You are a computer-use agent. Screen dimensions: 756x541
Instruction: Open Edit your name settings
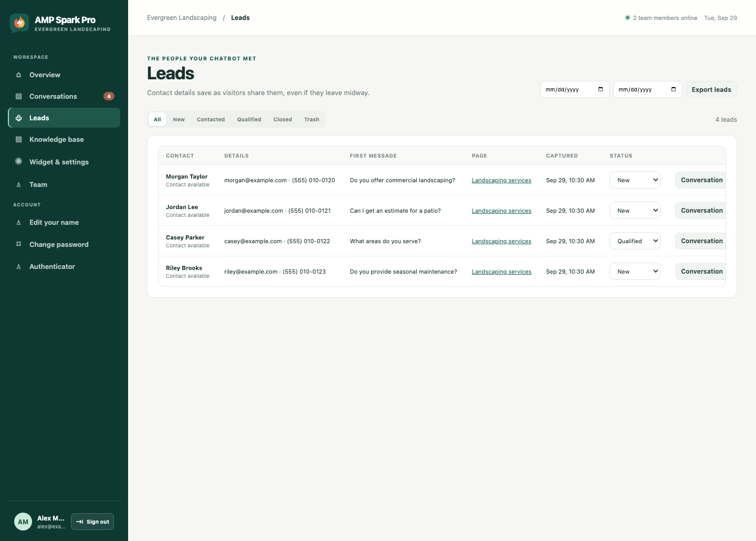(x=64, y=223)
